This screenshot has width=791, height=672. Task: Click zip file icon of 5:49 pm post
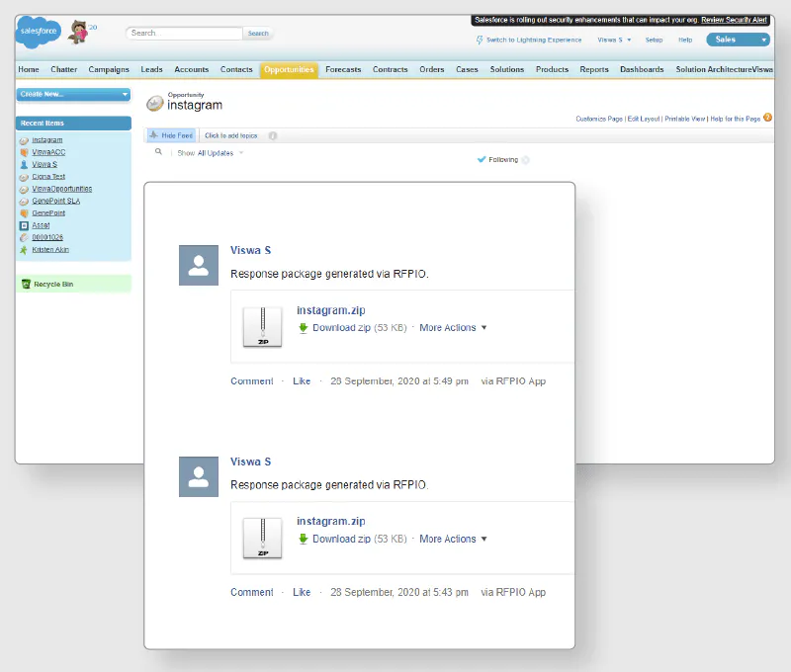(x=262, y=327)
